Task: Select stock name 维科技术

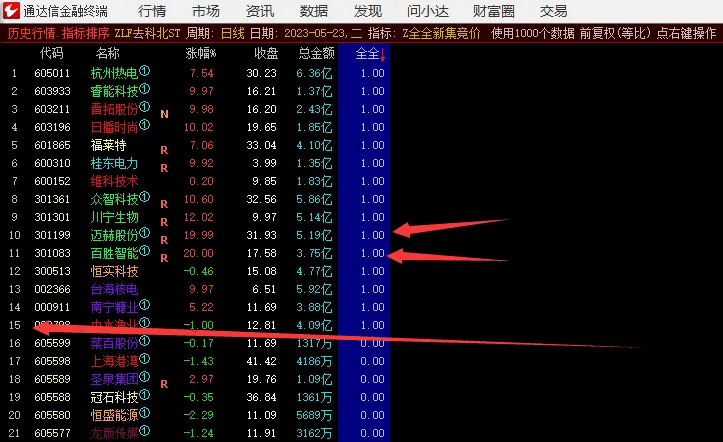Action: (114, 181)
